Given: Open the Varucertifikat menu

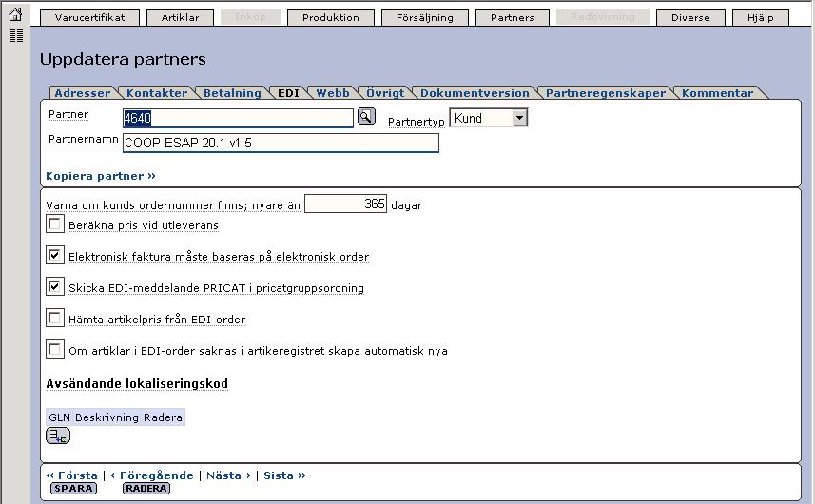Looking at the screenshot, I should [x=90, y=18].
